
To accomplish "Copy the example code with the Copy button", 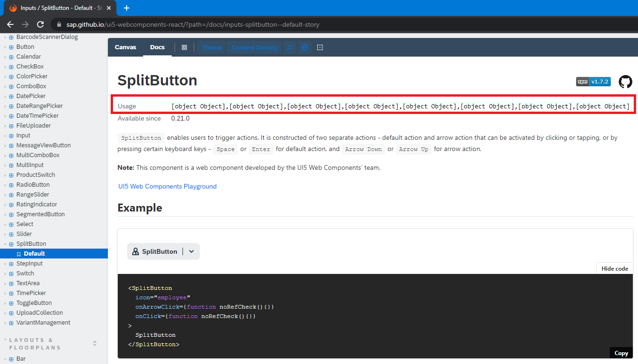I will [621, 353].
